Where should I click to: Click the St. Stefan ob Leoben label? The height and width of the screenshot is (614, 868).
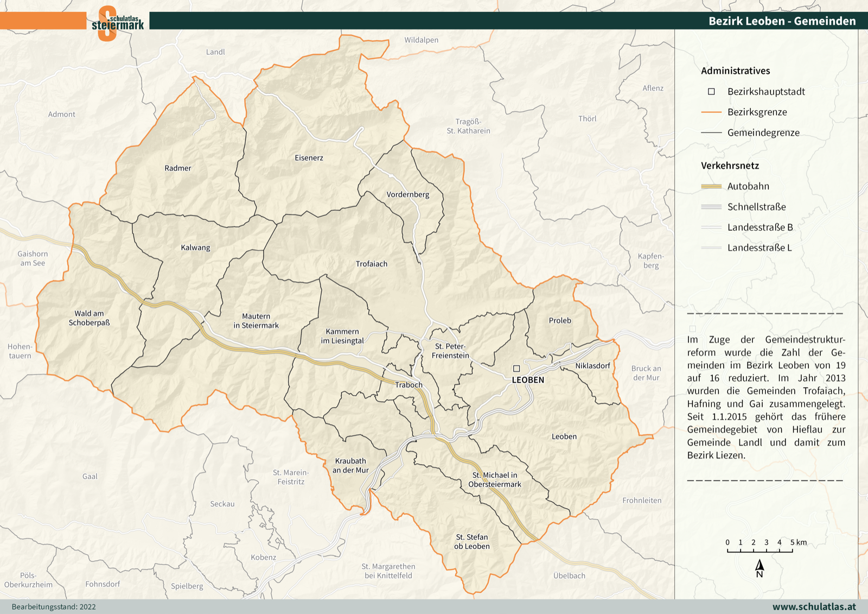(x=471, y=542)
